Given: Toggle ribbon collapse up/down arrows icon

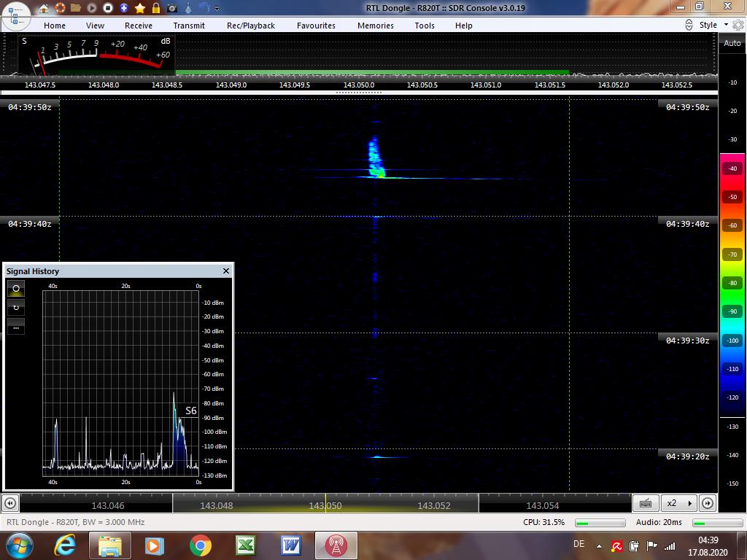Looking at the screenshot, I should click(689, 26).
